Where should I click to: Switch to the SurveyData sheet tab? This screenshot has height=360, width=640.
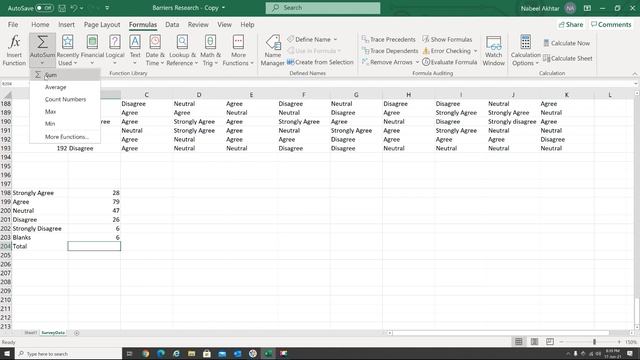pos(53,333)
